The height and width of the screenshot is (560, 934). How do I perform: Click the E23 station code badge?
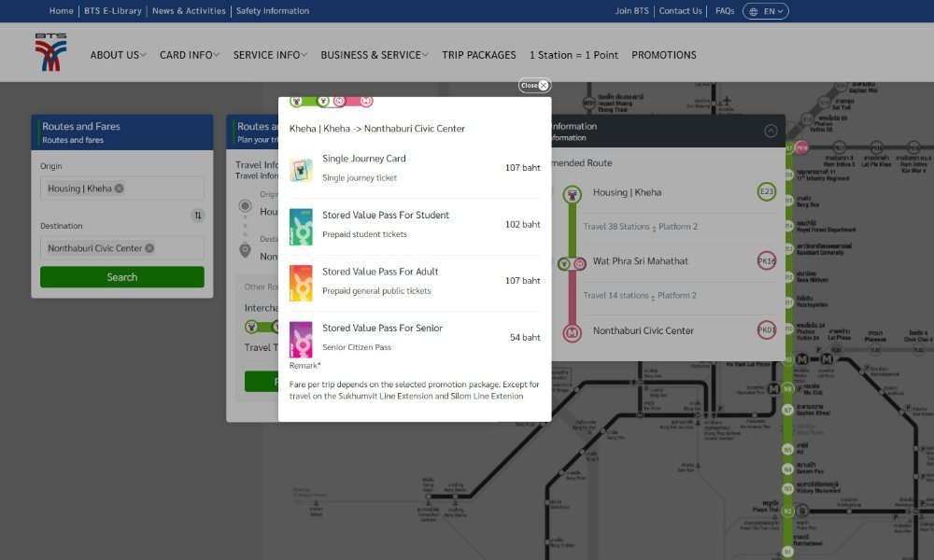[766, 191]
